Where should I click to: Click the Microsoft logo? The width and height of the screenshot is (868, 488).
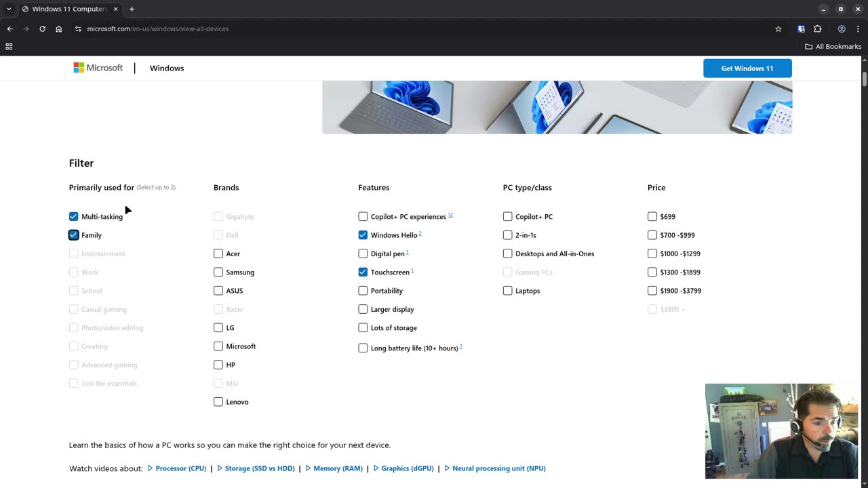point(98,68)
